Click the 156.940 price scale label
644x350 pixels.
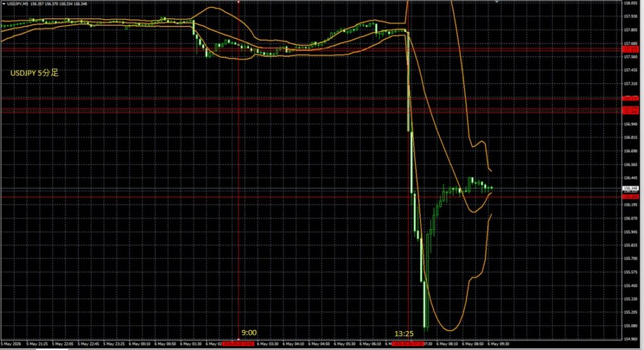point(630,124)
